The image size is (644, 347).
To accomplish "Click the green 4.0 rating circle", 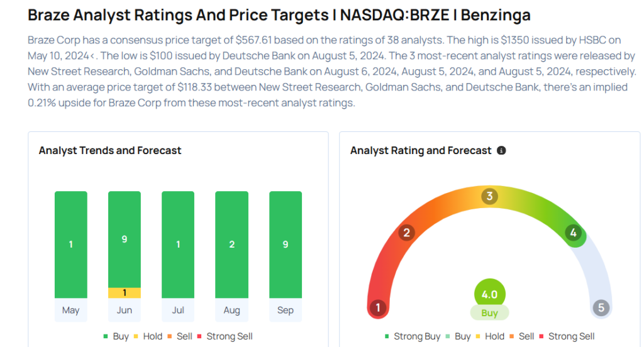I will (x=489, y=295).
